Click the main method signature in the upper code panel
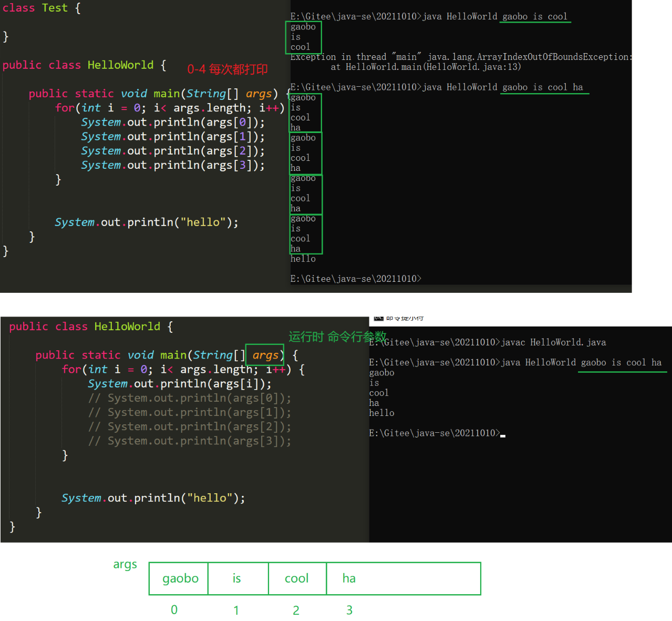 click(159, 94)
